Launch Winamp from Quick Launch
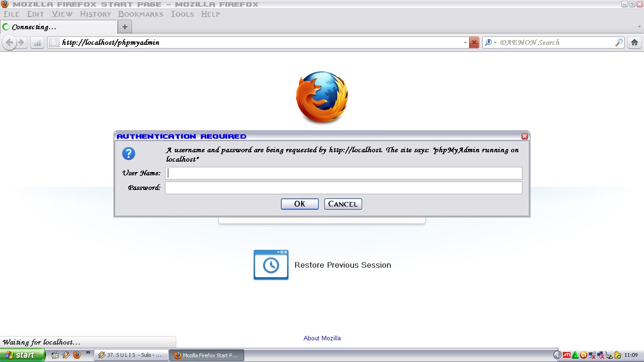This screenshot has height=362, width=644. point(66,355)
